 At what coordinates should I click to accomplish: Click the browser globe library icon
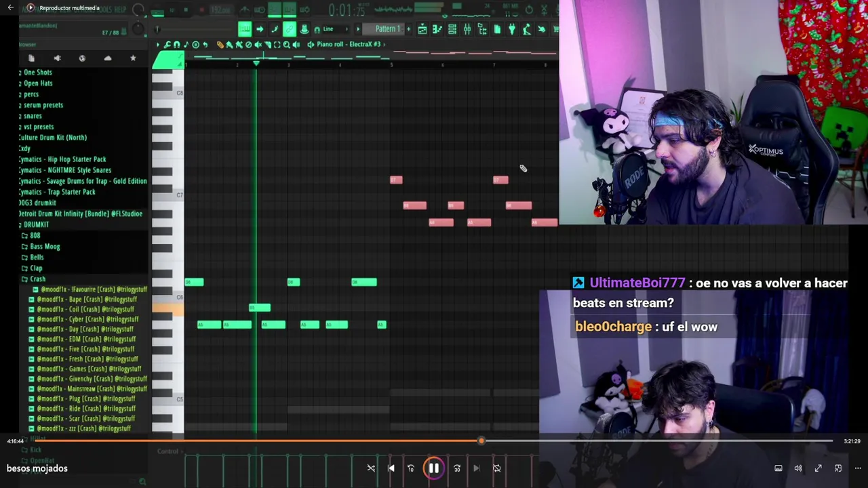pyautogui.click(x=82, y=58)
